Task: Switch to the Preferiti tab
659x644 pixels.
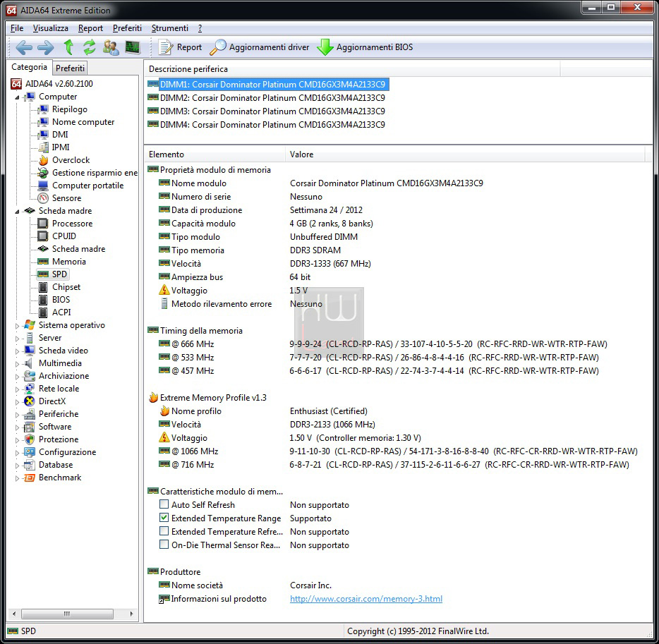Action: pyautogui.click(x=70, y=68)
